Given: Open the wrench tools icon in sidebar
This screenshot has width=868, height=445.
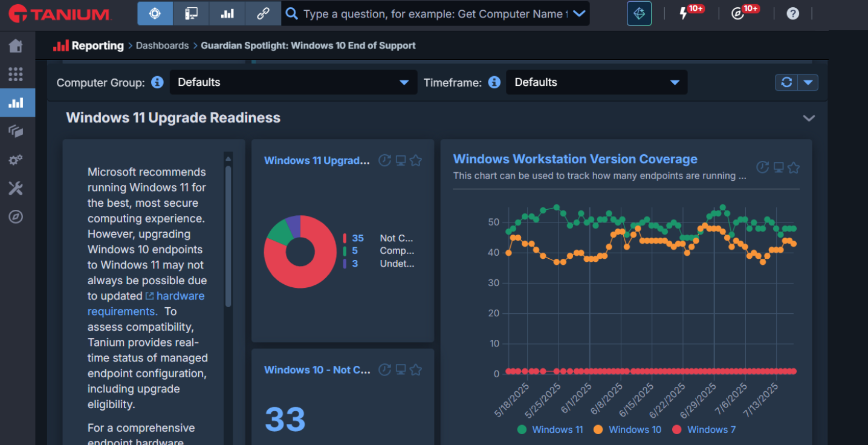Looking at the screenshot, I should [x=16, y=188].
